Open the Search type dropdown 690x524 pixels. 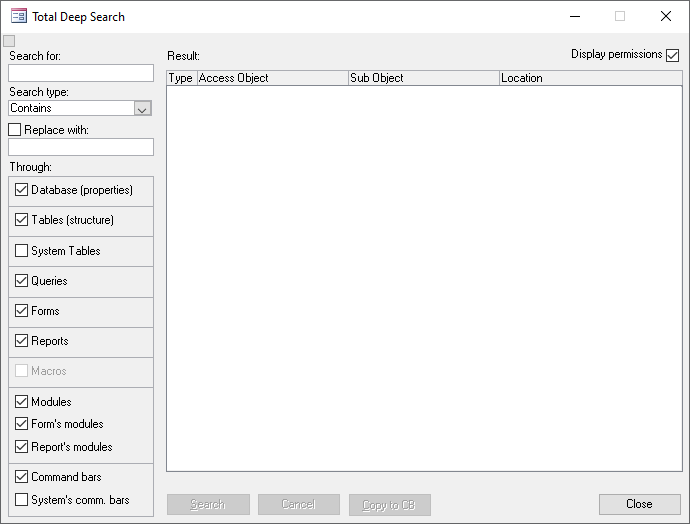[x=142, y=108]
